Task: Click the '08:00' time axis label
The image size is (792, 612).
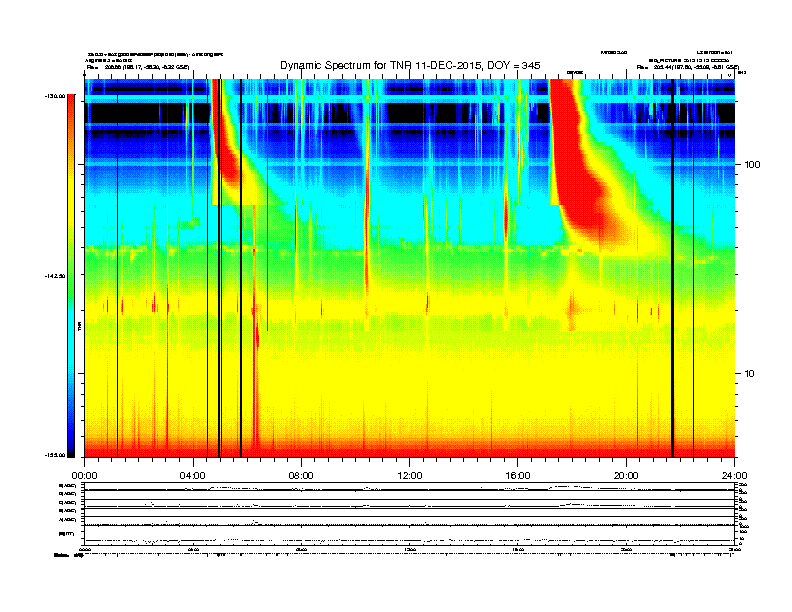Action: tap(302, 476)
